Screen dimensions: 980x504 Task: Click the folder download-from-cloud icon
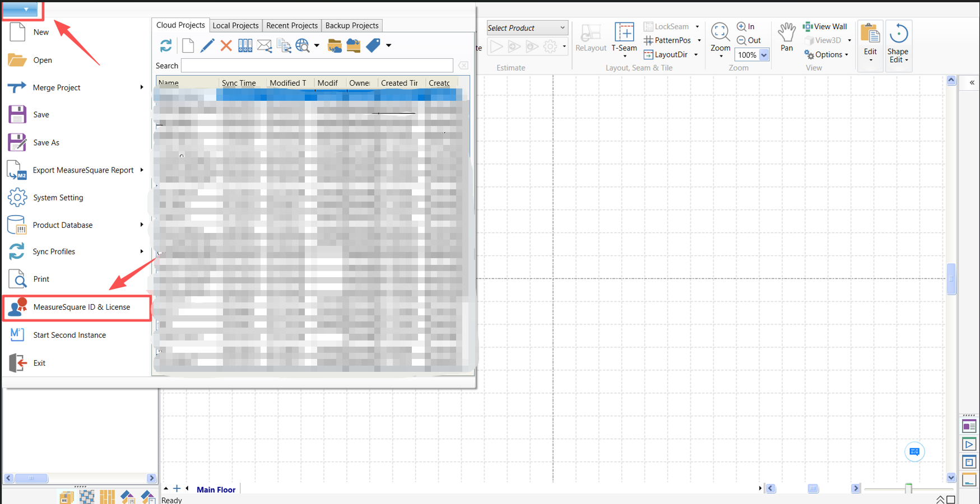click(x=335, y=45)
